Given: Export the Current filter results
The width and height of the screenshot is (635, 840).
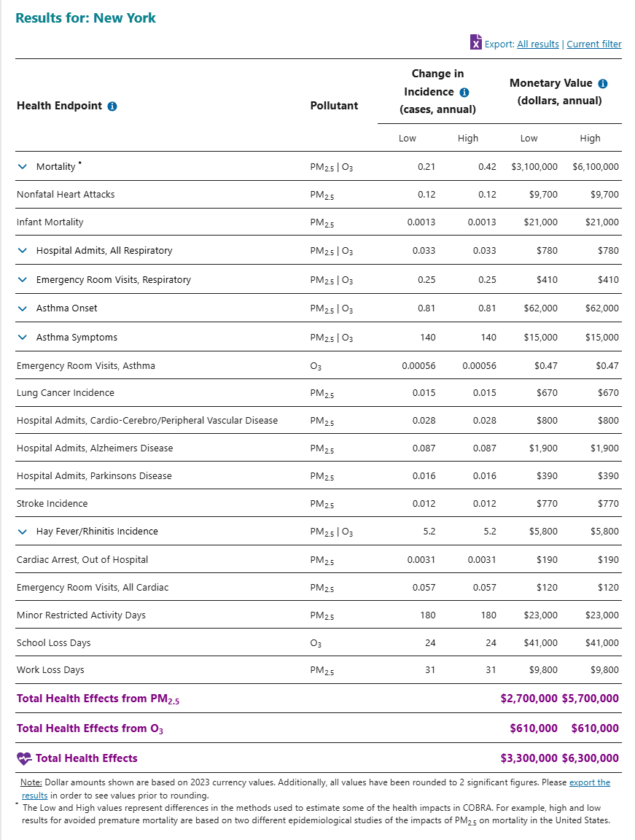Looking at the screenshot, I should point(593,44).
